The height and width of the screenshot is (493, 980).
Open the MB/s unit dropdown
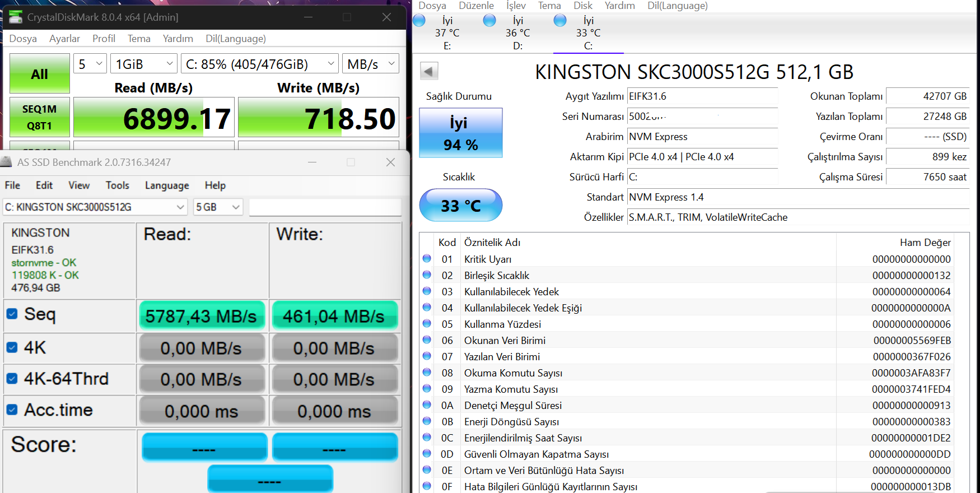point(371,64)
